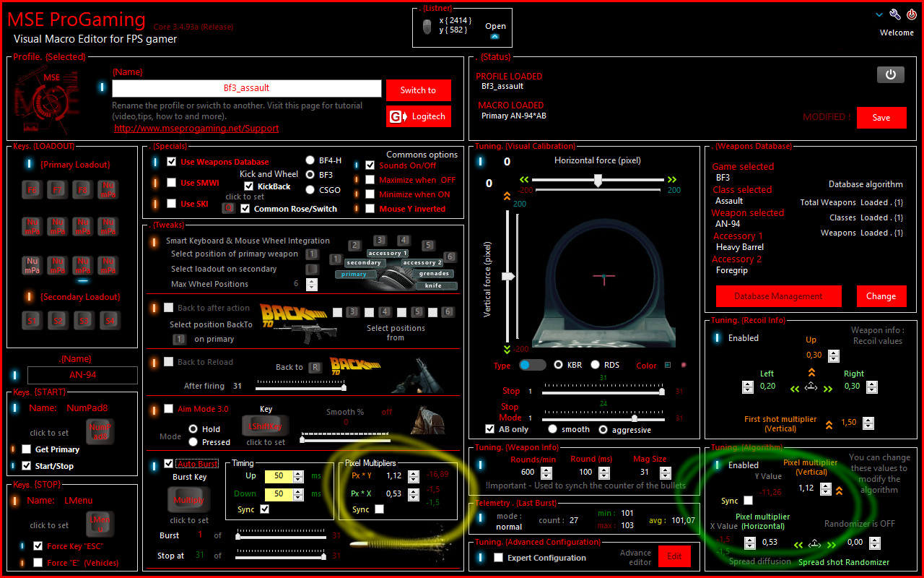
Task: Select the knife wheel label
Action: pos(433,285)
